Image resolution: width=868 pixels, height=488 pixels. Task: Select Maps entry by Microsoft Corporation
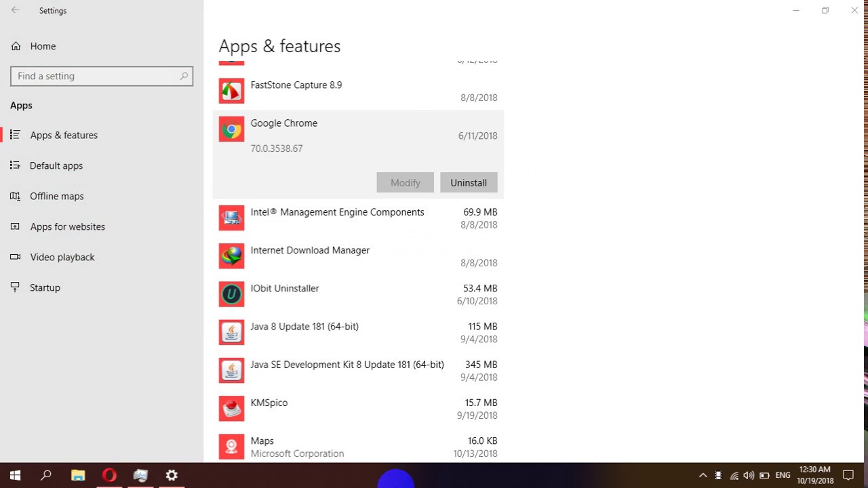[358, 447]
